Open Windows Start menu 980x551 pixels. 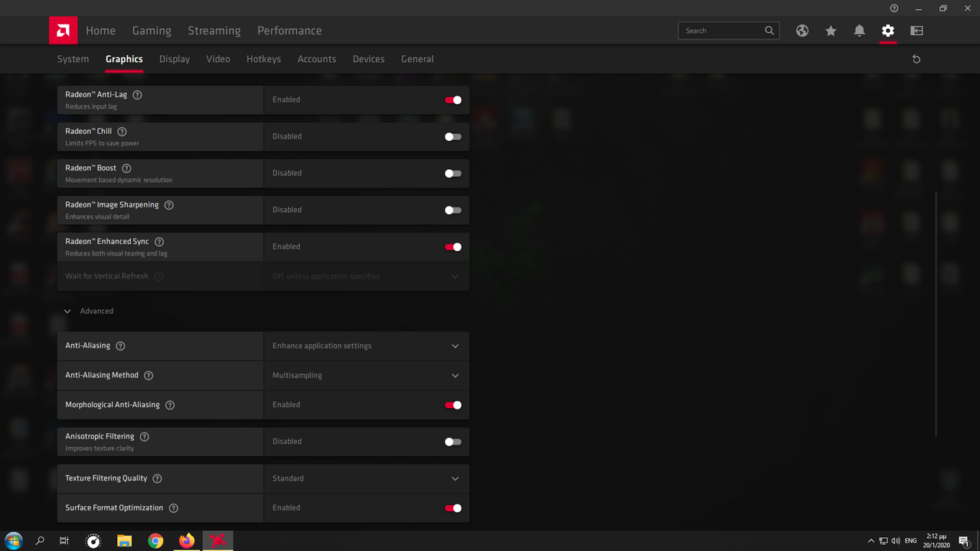click(14, 541)
